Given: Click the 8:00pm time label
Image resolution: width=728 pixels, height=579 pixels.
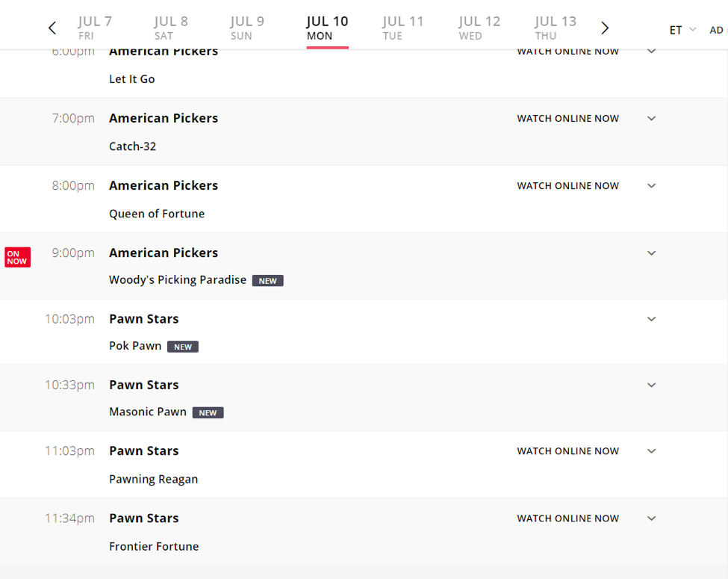Looking at the screenshot, I should (x=73, y=186).
